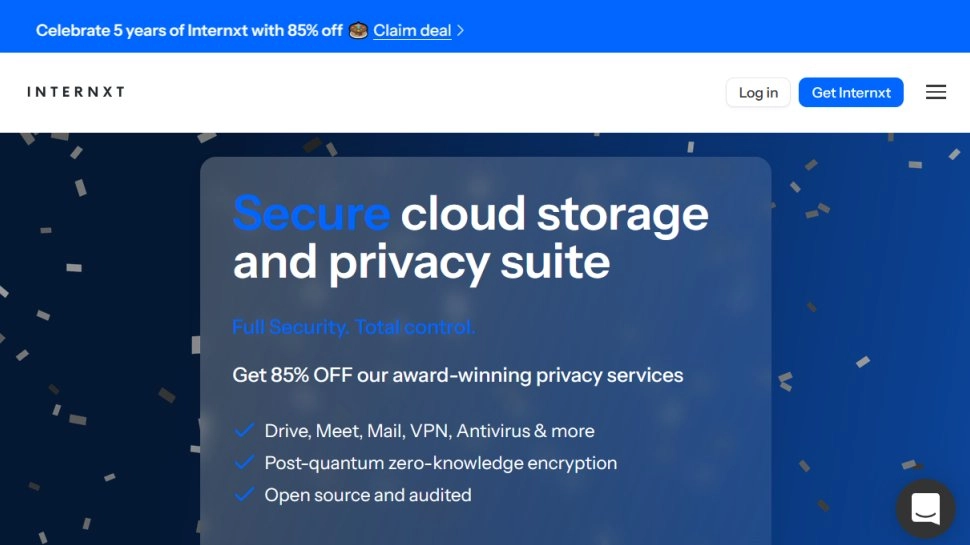Click 'Celebrate 5 years of Internxt' banner text
This screenshot has width=970, height=545.
tap(189, 30)
